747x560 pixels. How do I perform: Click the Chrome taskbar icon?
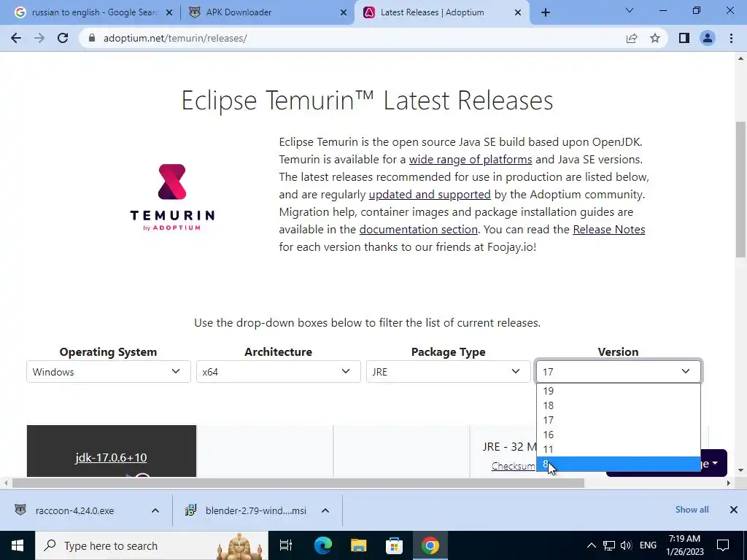click(x=430, y=545)
